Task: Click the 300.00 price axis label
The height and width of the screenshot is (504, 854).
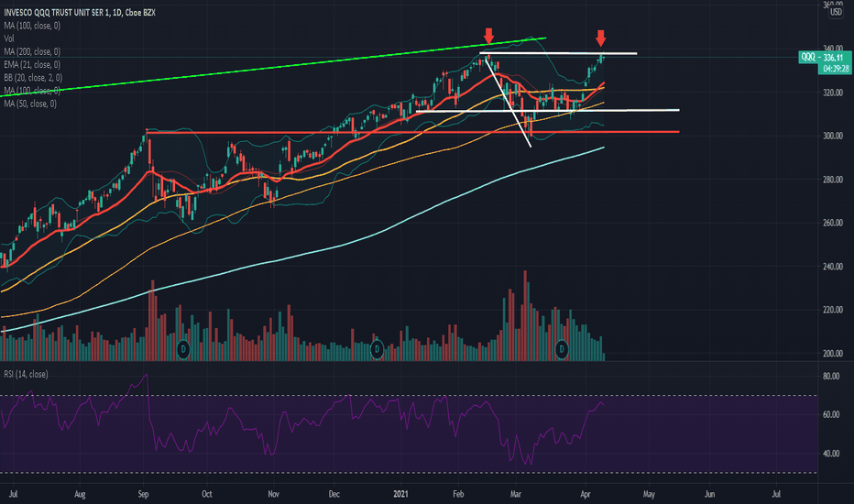Action: [832, 136]
